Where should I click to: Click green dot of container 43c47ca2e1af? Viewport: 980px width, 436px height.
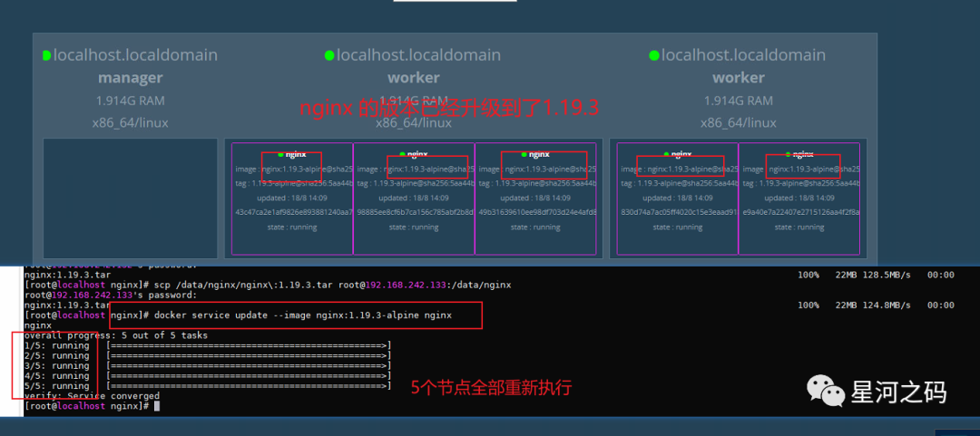tap(280, 154)
